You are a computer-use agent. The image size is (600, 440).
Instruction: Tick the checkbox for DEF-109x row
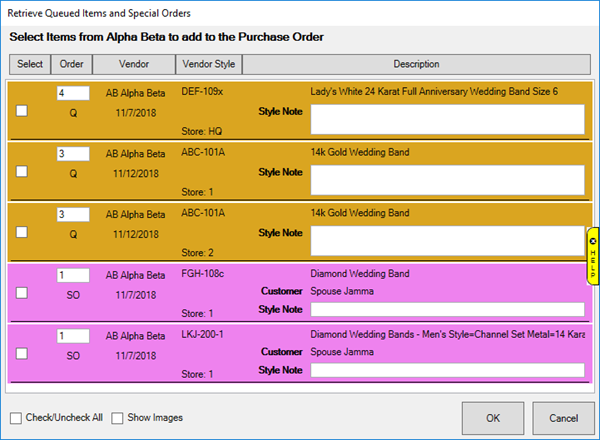(23, 110)
